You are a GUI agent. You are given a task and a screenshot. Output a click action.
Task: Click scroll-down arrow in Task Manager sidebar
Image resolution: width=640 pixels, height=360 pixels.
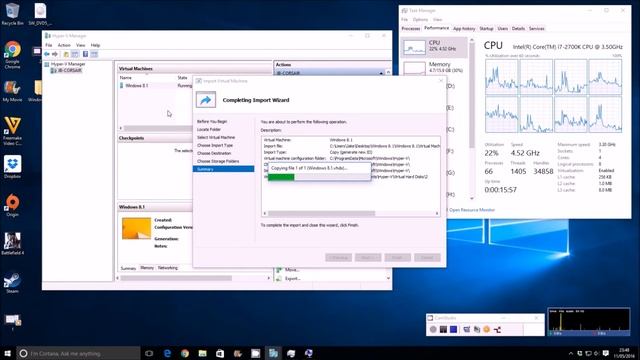click(472, 198)
